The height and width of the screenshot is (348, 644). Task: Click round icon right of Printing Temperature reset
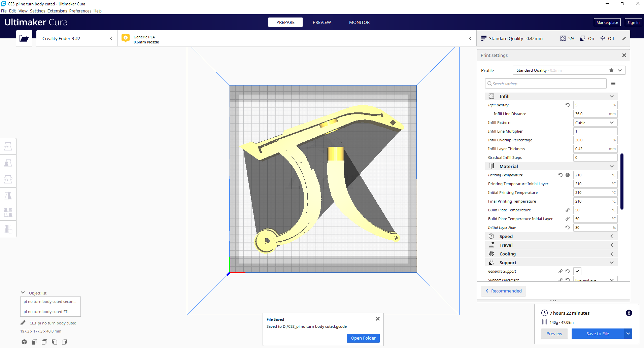(568, 175)
